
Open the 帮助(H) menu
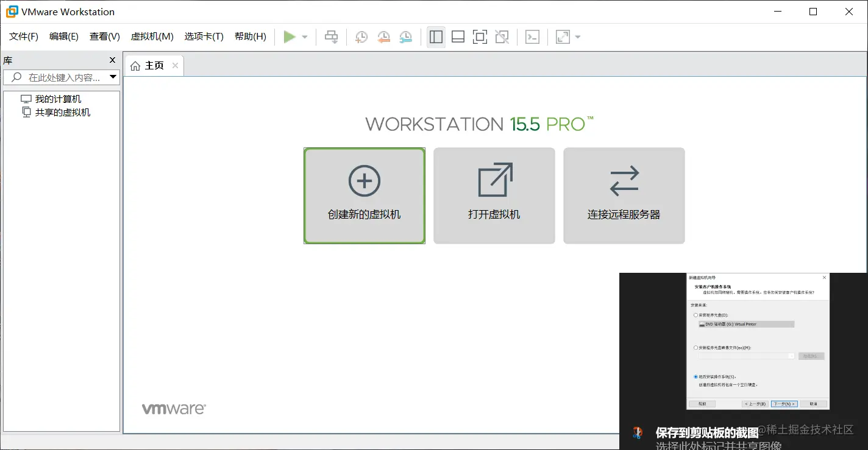coord(251,37)
